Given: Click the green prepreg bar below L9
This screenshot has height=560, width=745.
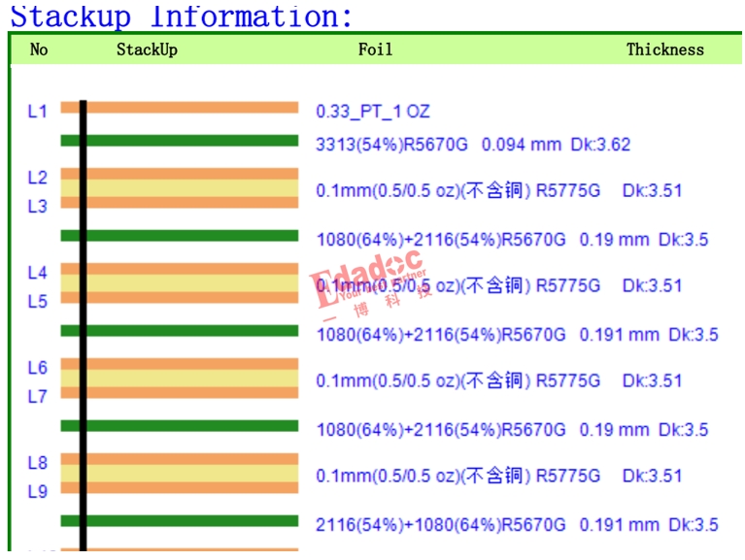Looking at the screenshot, I should pos(180,520).
